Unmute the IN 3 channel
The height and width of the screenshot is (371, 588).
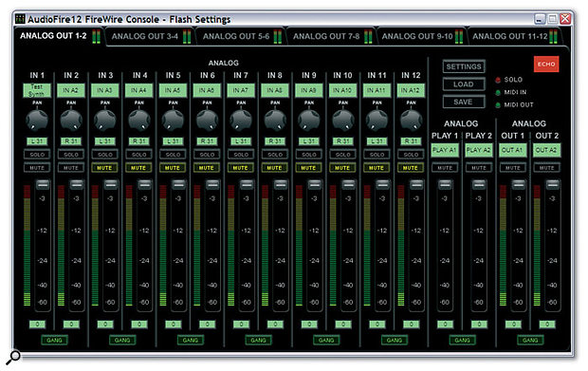[x=104, y=168]
